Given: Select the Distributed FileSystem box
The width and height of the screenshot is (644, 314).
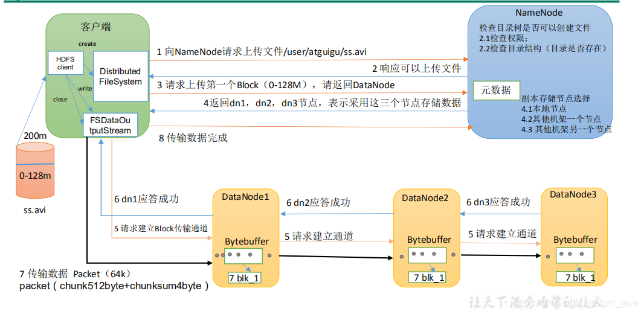Looking at the screenshot, I should pos(121,76).
